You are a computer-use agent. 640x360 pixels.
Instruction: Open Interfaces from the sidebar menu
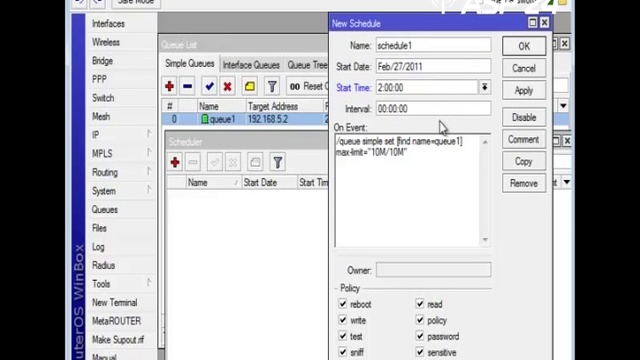(108, 24)
